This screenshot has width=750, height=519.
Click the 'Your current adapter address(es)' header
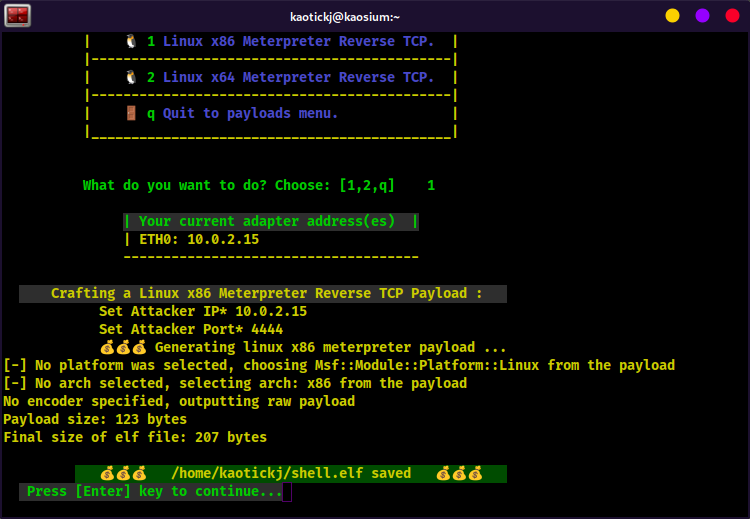(x=271, y=221)
